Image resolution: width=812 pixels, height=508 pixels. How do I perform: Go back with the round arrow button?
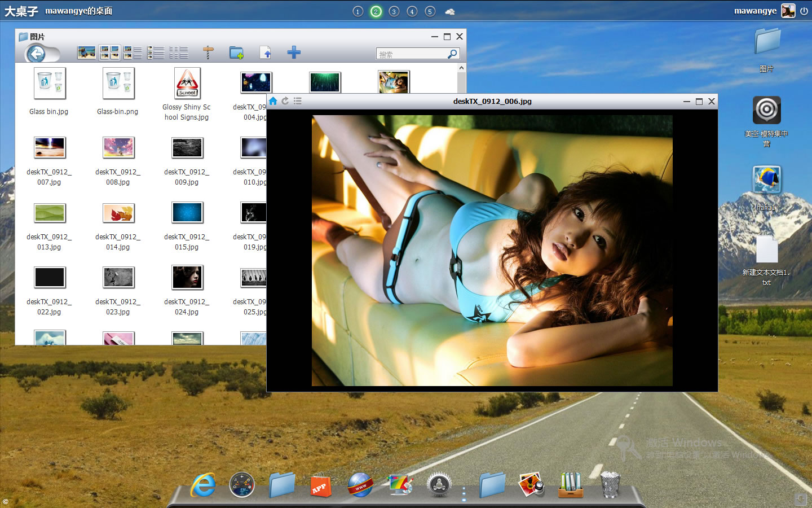37,54
